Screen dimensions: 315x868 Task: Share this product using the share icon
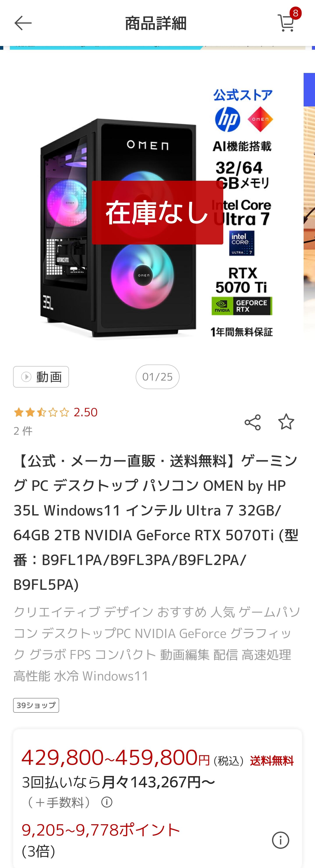[x=252, y=422]
